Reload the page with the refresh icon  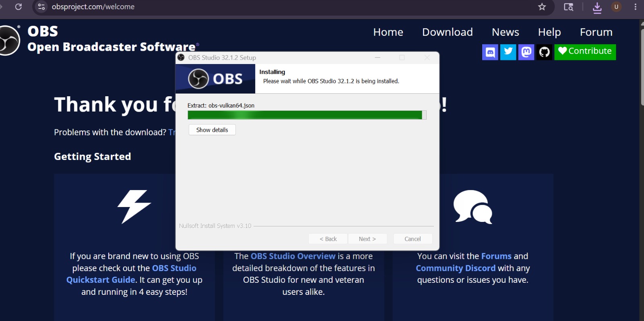tap(19, 7)
